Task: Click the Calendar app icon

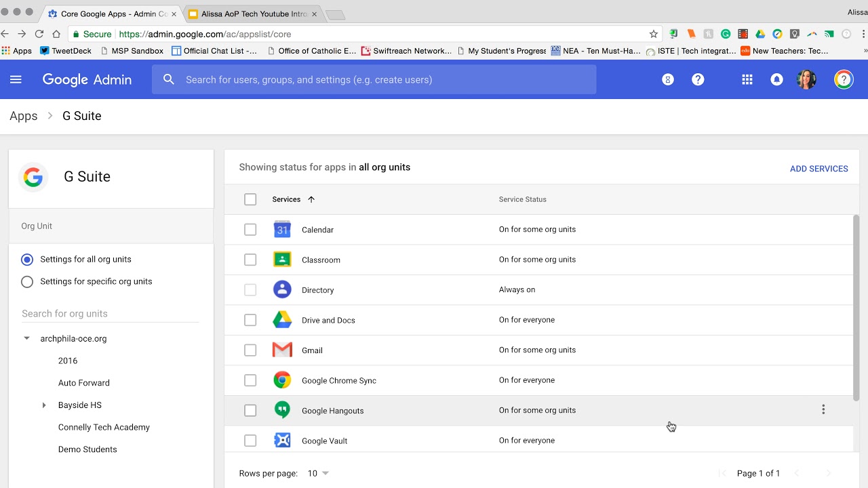Action: coord(282,230)
